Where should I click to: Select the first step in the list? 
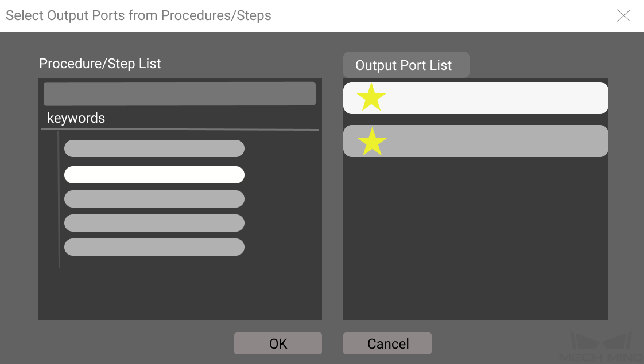(154, 148)
